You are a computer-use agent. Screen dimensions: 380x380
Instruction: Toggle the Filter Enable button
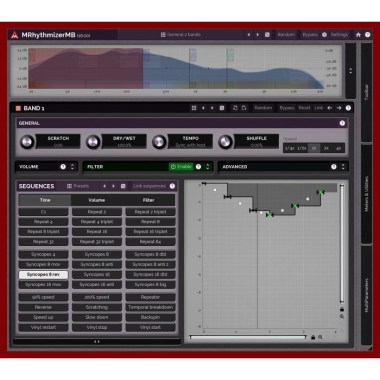point(181,167)
